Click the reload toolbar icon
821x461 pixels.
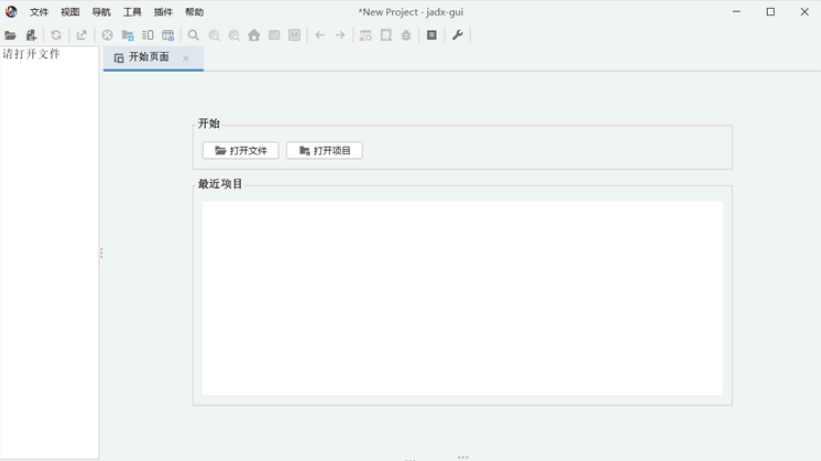56,35
